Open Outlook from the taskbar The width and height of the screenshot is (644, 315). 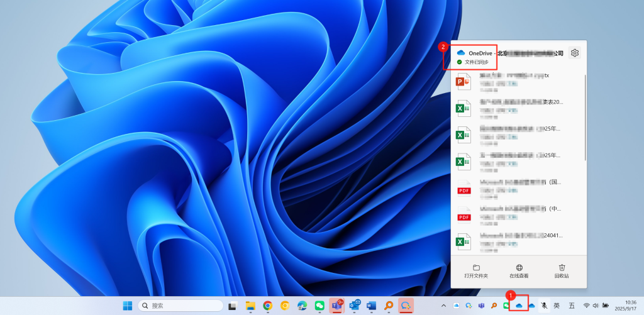[354, 306]
